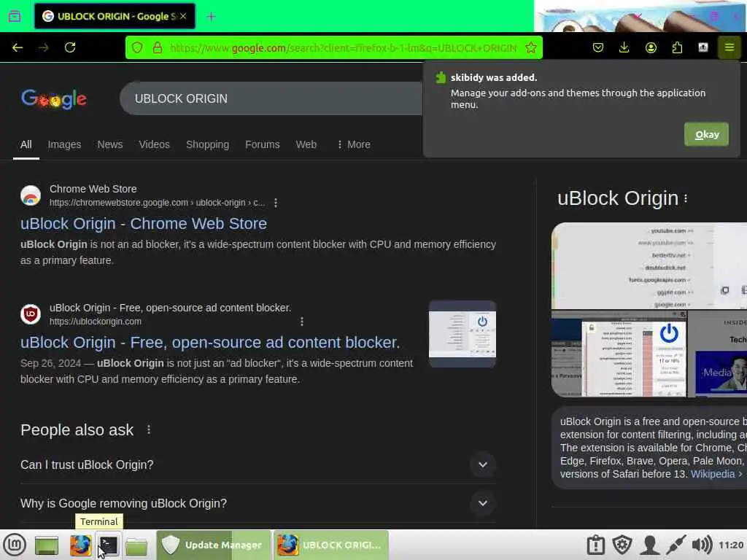
Task: Open the knowledge panel image showing blue power button
Action: coord(619,354)
